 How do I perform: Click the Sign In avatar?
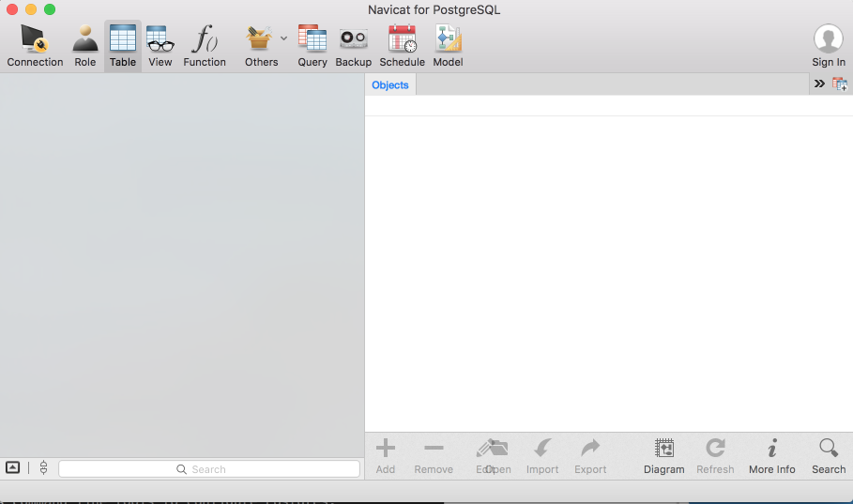point(829,38)
